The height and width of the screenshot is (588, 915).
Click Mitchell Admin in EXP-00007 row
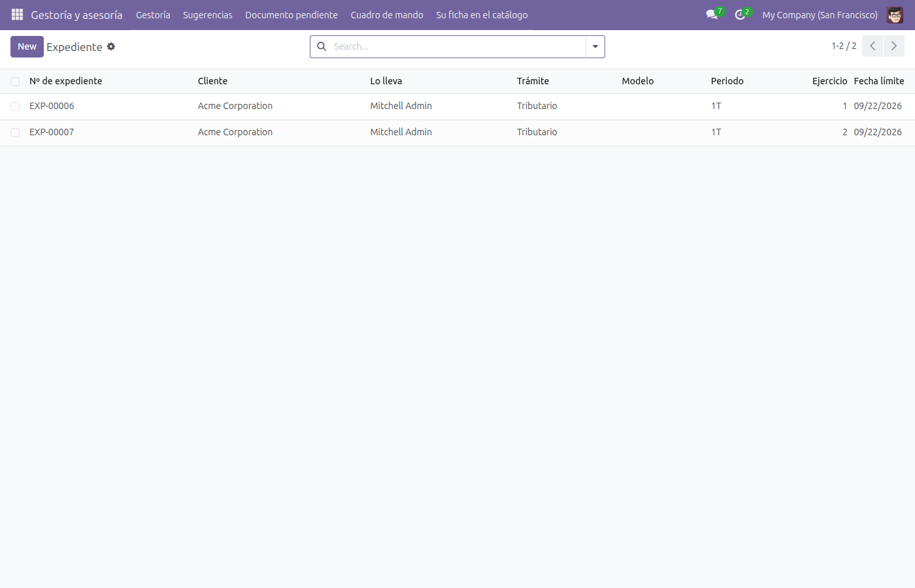click(401, 132)
